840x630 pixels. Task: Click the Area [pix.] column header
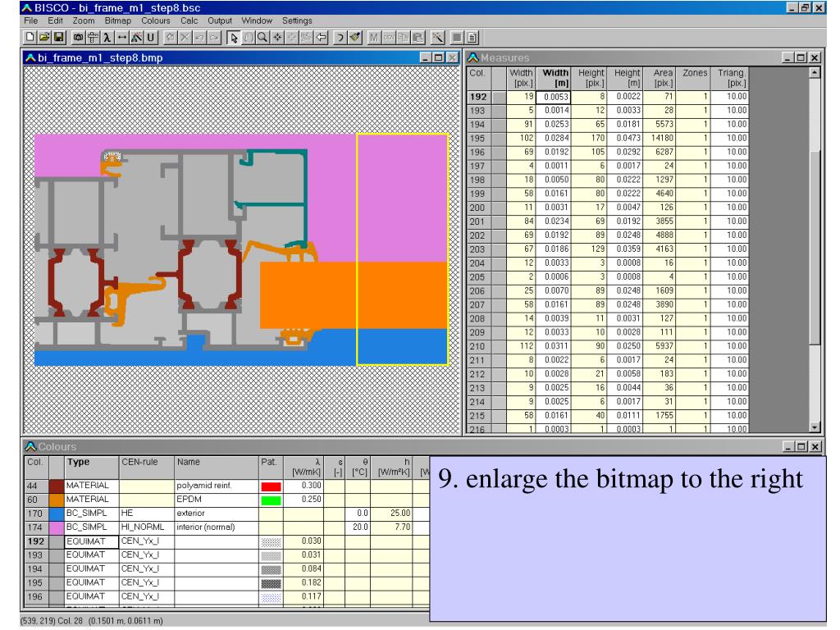659,78
